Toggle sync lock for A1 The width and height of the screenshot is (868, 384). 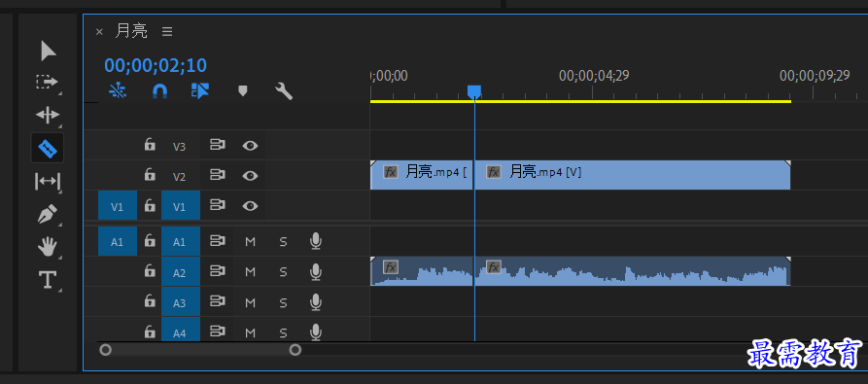point(218,241)
